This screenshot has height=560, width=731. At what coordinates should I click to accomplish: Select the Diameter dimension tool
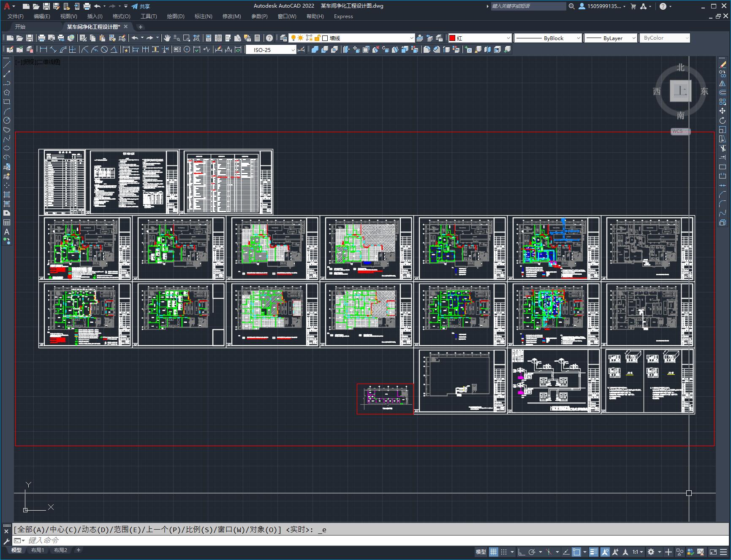click(104, 50)
